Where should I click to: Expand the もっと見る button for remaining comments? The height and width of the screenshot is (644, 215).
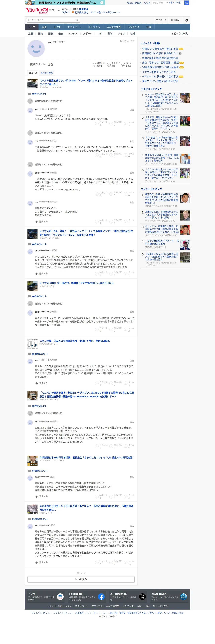(x=81, y=579)
